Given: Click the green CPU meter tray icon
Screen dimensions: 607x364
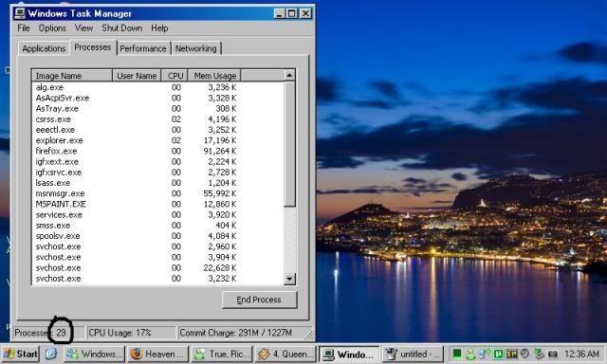Looking at the screenshot, I should pos(457,354).
